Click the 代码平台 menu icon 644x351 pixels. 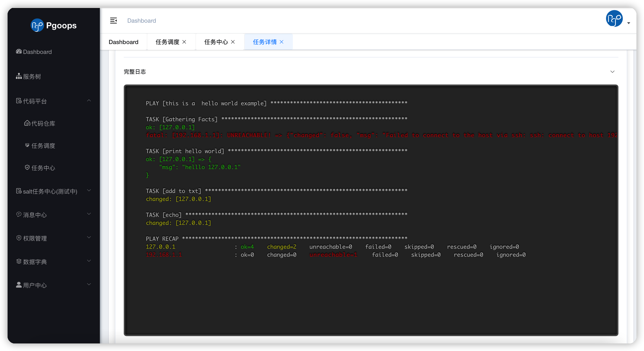[x=19, y=101]
